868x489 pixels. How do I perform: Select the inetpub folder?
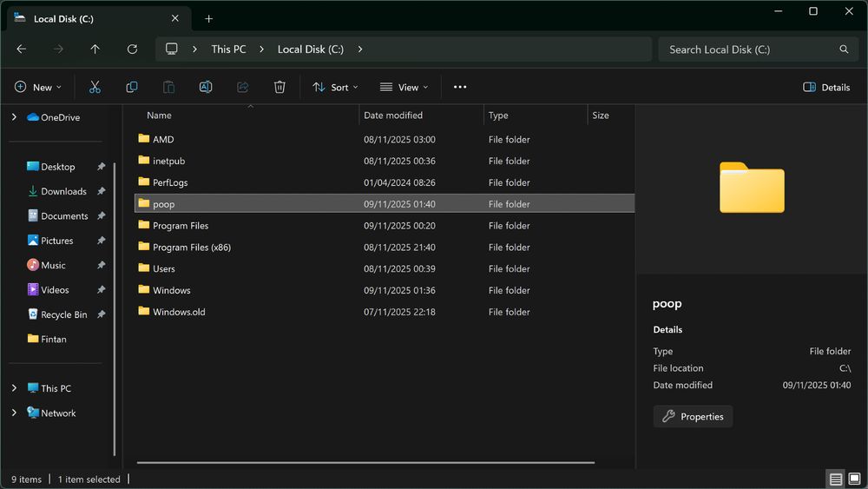[385, 162]
